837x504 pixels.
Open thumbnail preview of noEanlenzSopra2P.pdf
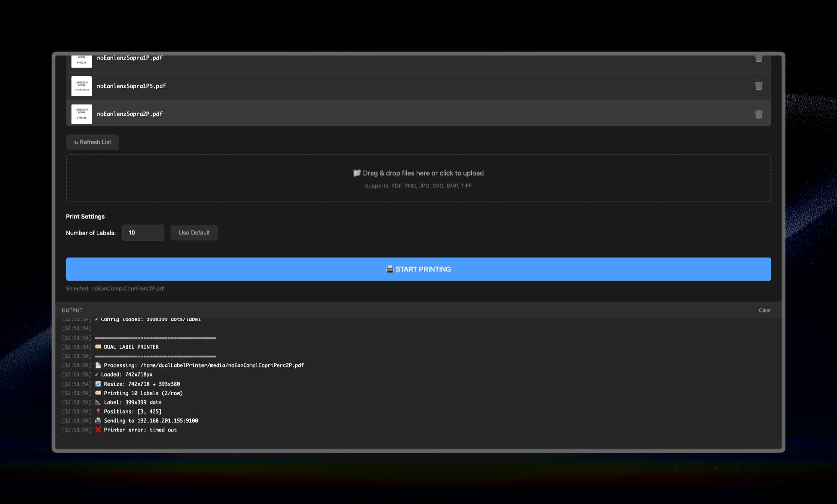point(81,114)
